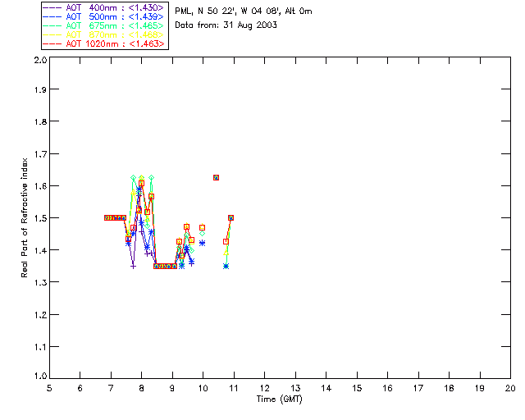Click the y-axis tick label 2.0

(40, 60)
